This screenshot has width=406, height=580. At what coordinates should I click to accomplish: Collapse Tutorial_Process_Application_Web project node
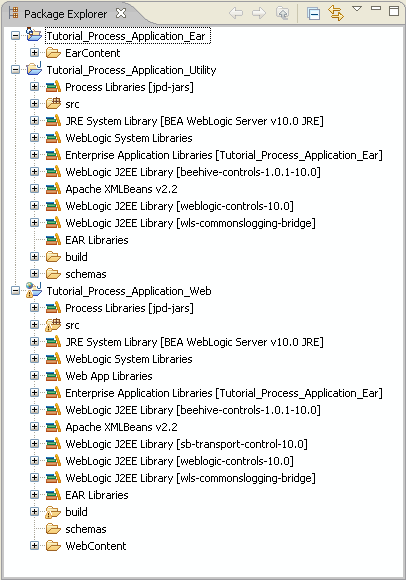point(15,291)
